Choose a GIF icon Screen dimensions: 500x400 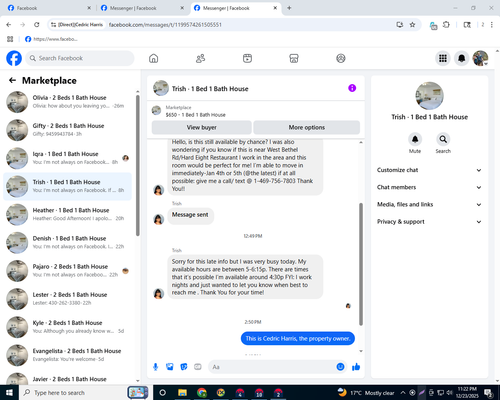[198, 367]
